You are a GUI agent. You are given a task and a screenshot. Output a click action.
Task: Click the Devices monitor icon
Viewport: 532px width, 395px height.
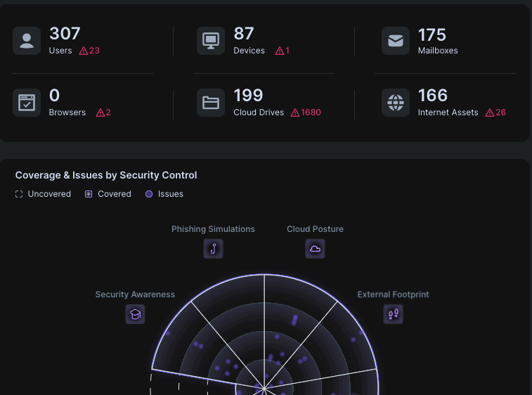point(211,41)
